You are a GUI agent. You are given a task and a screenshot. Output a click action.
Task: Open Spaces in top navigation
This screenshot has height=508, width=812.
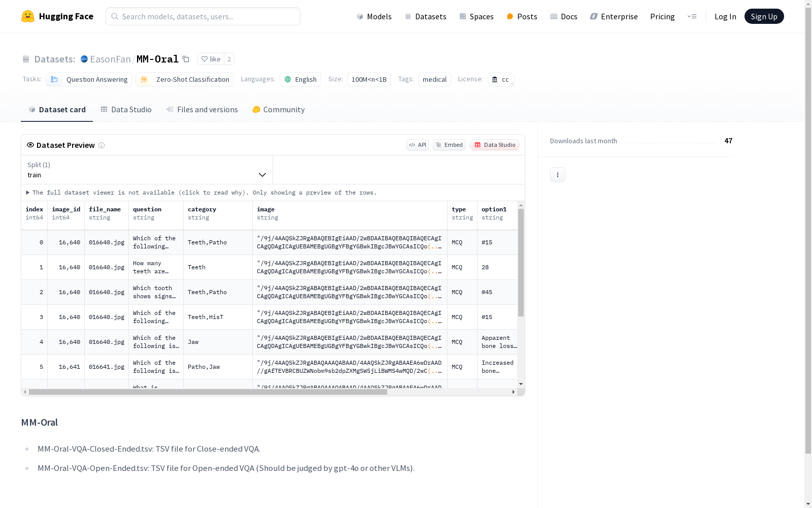(x=477, y=16)
